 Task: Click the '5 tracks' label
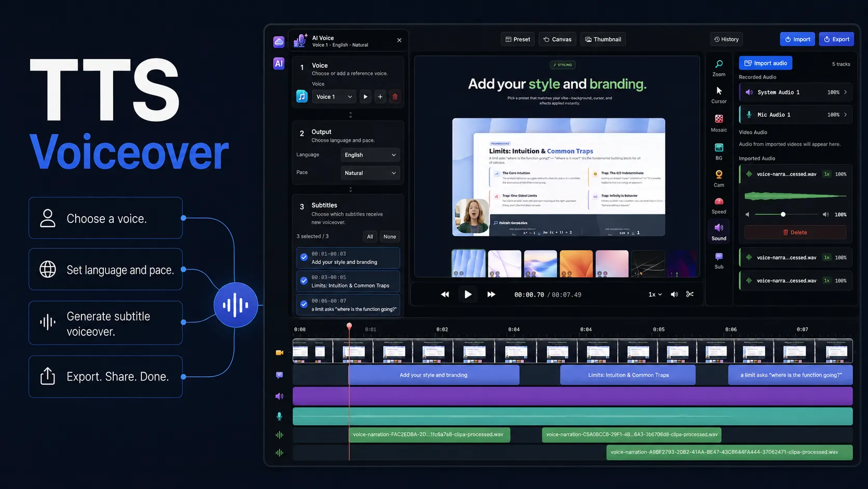[841, 64]
